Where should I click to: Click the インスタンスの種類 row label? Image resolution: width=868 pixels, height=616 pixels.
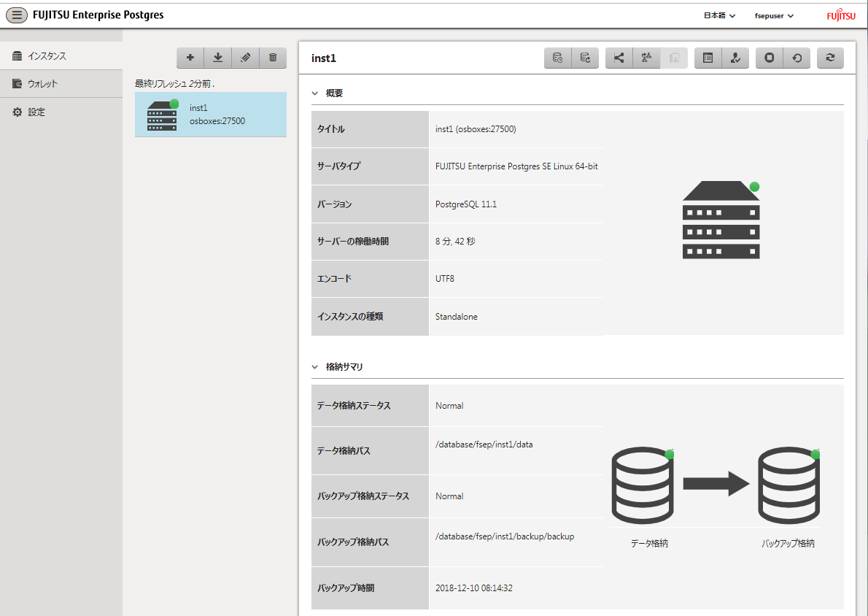point(350,317)
